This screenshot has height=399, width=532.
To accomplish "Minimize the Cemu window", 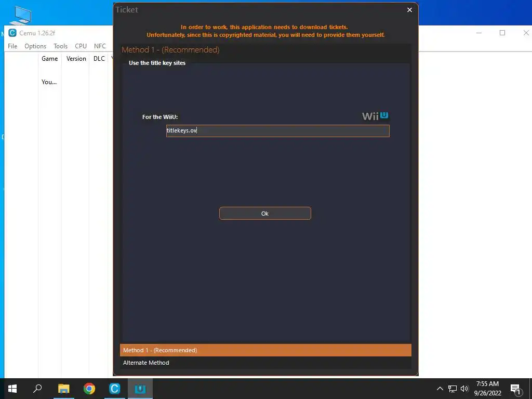I will pyautogui.click(x=479, y=33).
